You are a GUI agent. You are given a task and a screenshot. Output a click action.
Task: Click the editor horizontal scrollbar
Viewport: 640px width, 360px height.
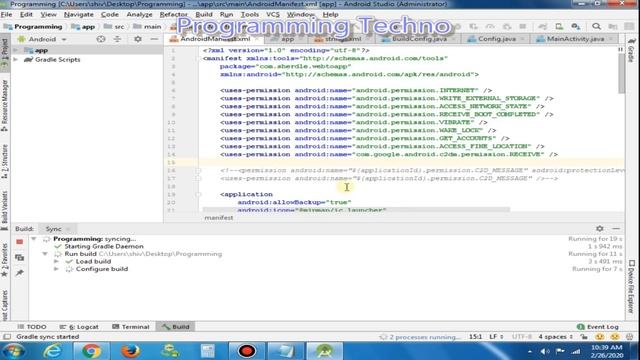(x=356, y=209)
